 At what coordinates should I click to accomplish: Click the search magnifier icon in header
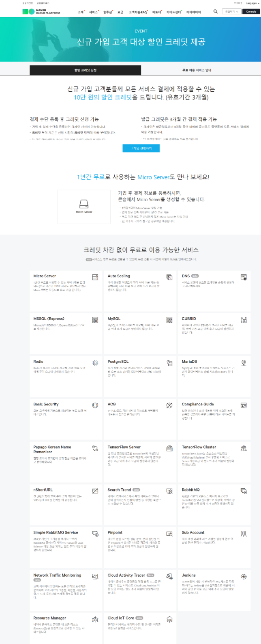[215, 11]
